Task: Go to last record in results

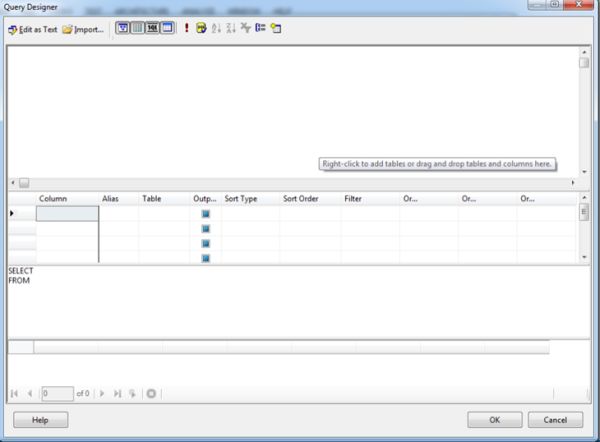Action: [117, 393]
